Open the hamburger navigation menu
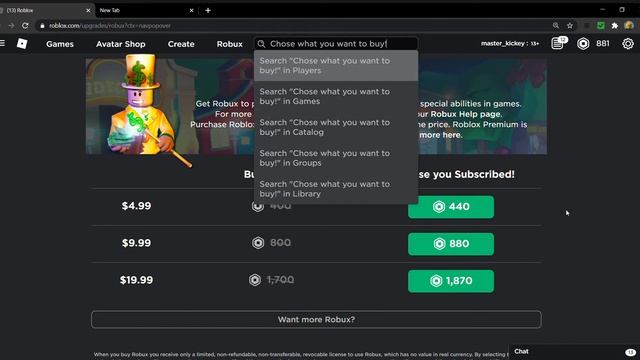Viewport: 640px width, 360px height. [2, 43]
